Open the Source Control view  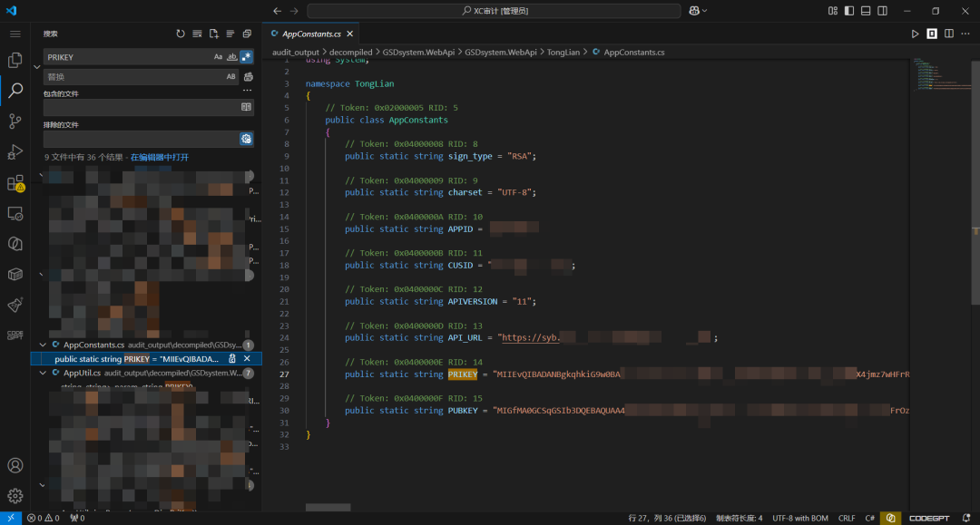[15, 122]
